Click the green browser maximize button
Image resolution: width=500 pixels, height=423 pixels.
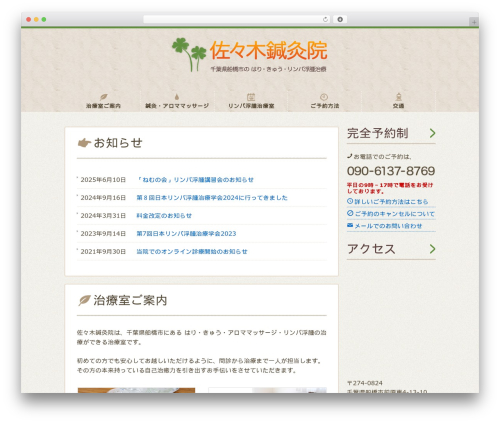point(44,19)
